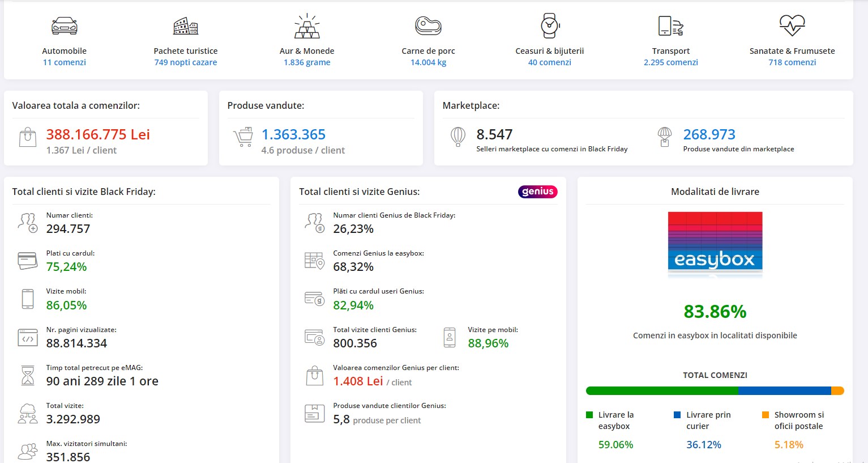Screen dimensions: 868x463
Task: Click the purple Genius badge
Action: click(x=537, y=192)
